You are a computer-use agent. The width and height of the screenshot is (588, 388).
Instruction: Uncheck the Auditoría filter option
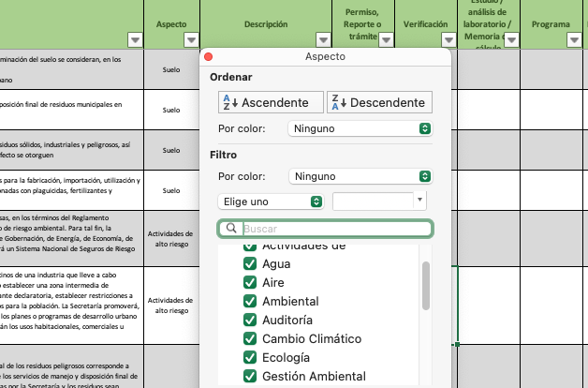(250, 321)
